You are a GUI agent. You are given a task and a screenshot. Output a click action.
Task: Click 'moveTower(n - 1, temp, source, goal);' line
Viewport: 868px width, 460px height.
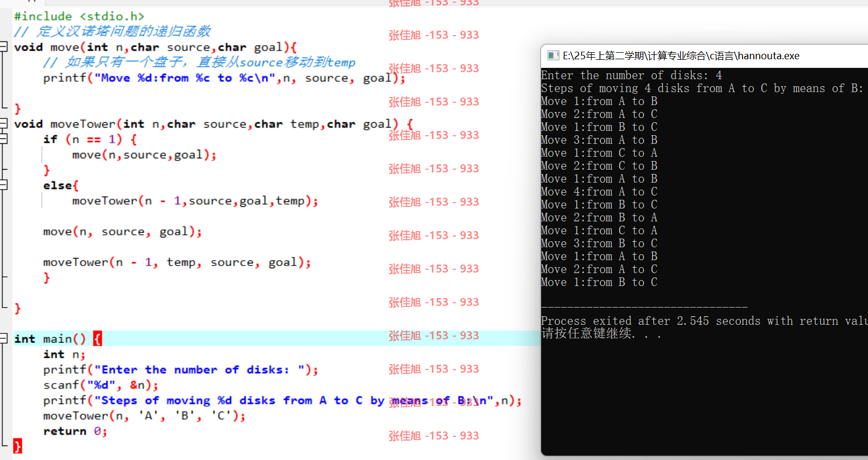177,262
